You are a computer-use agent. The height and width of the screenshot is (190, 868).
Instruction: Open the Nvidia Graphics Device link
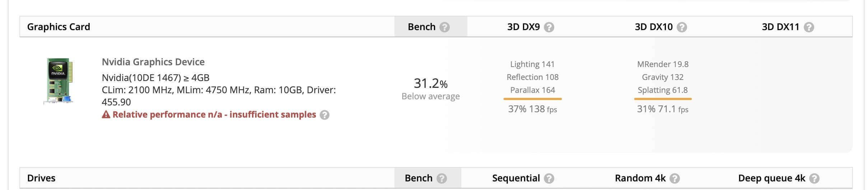pos(153,62)
